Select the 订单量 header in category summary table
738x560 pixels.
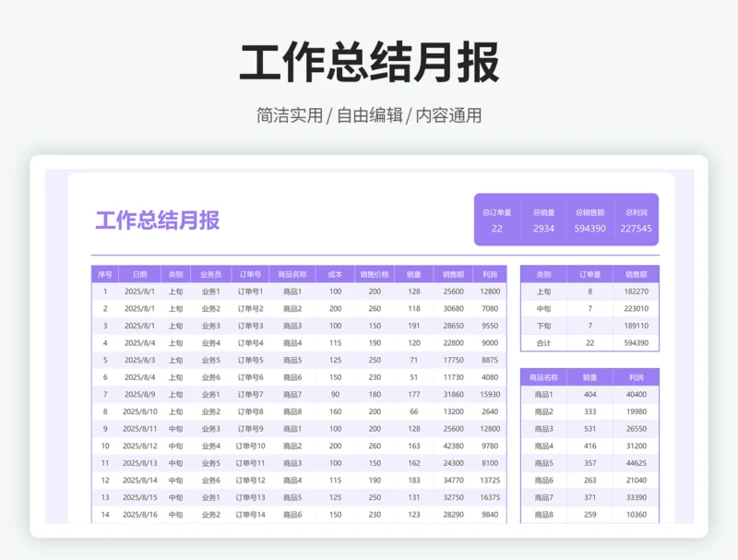590,274
